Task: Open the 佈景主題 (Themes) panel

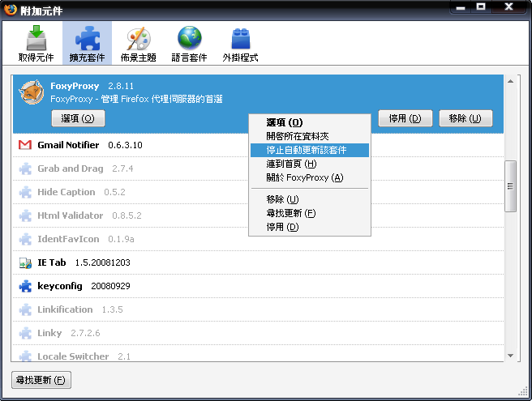Action: click(x=138, y=45)
